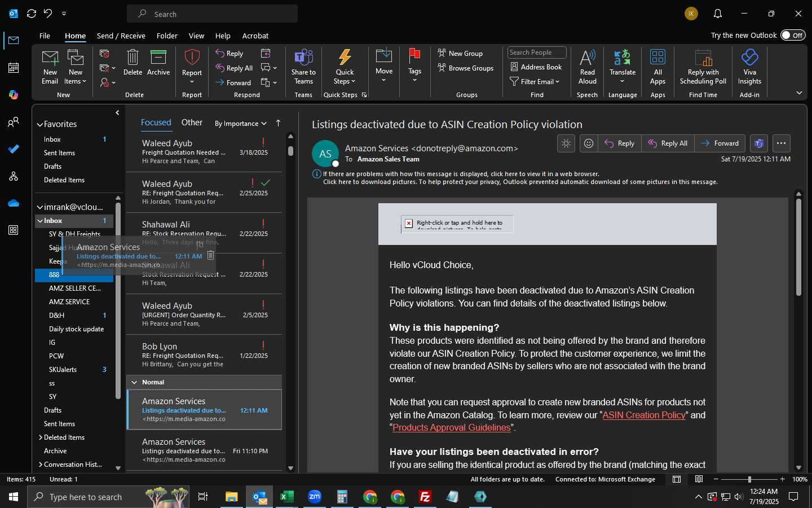Open To Do checkmark in navigation bar

(x=14, y=149)
